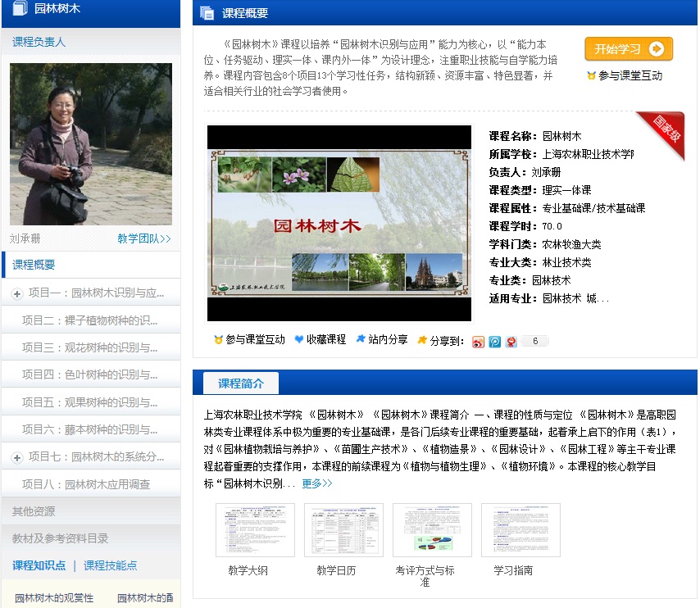Image resolution: width=700 pixels, height=608 pixels.
Task: Click the Renren share icon
Action: pos(511,342)
